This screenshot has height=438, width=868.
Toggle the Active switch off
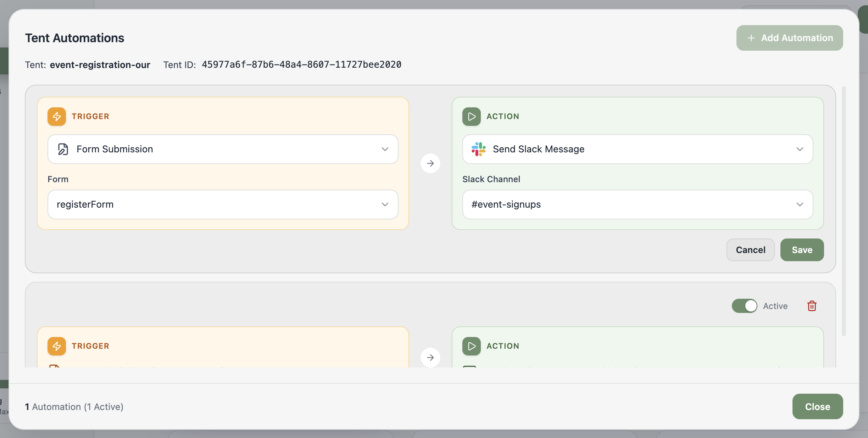point(744,306)
